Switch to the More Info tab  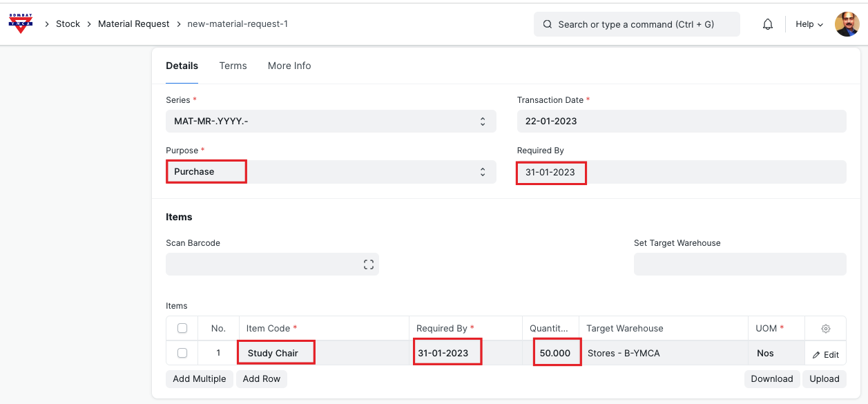[x=289, y=66]
